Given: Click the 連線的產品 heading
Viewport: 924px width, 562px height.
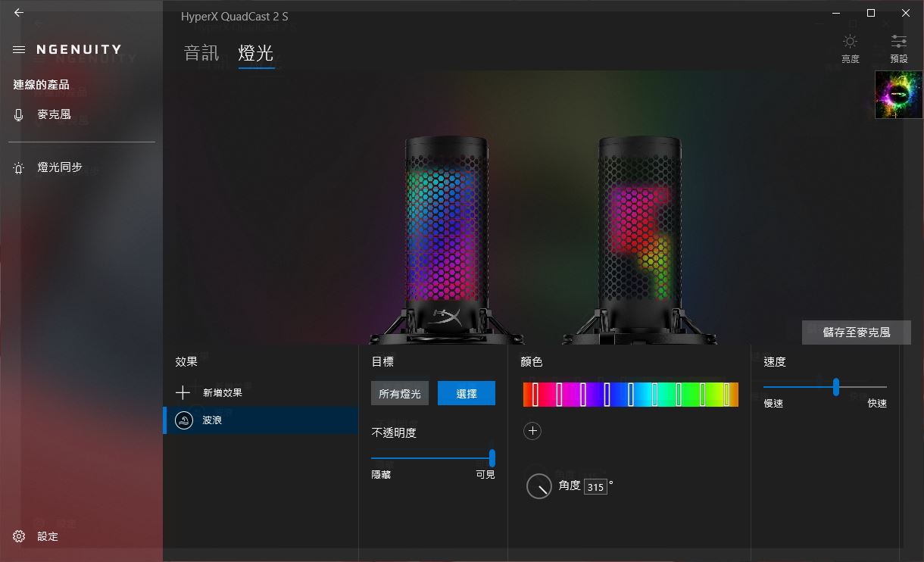Looking at the screenshot, I should click(41, 85).
